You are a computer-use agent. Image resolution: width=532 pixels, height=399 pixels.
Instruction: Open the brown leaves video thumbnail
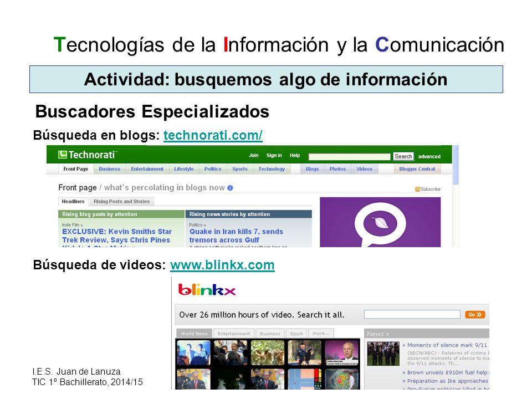click(x=267, y=353)
